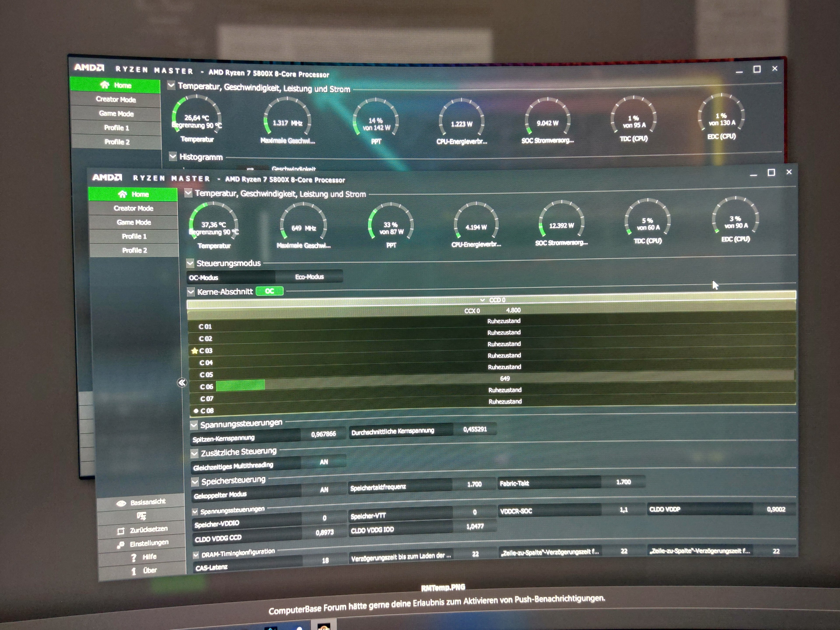The image size is (840, 630).
Task: Click the Basisansicht eye icon
Action: [x=121, y=503]
